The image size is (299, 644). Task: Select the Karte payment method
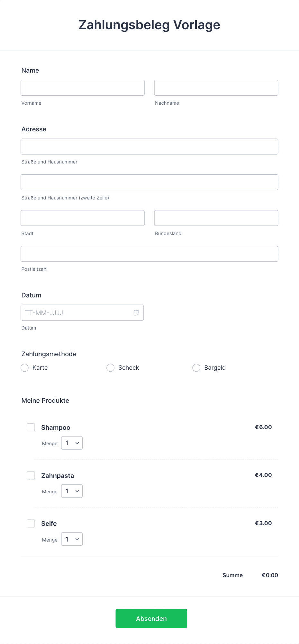pyautogui.click(x=25, y=368)
